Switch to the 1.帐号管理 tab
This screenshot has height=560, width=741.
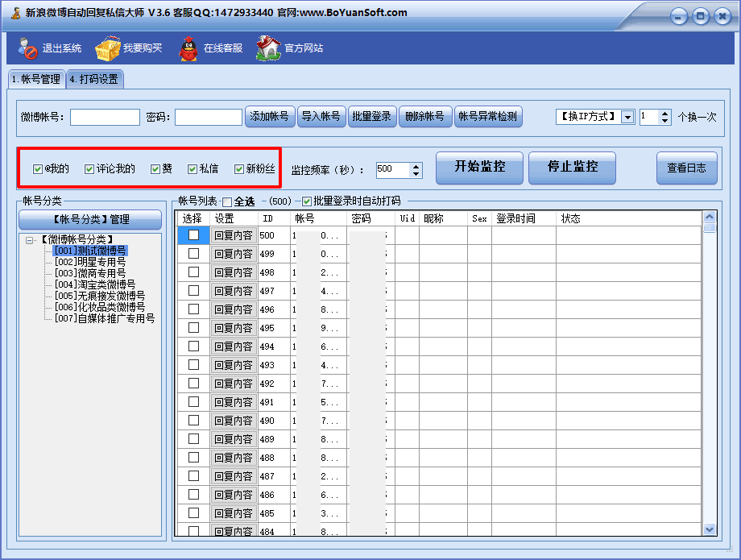[36, 80]
